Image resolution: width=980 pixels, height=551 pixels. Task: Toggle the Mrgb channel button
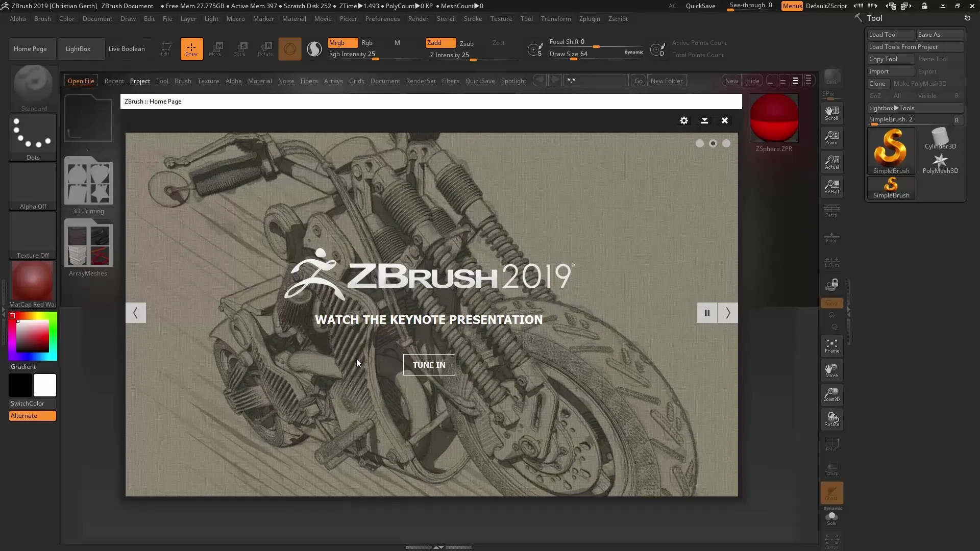click(x=342, y=43)
